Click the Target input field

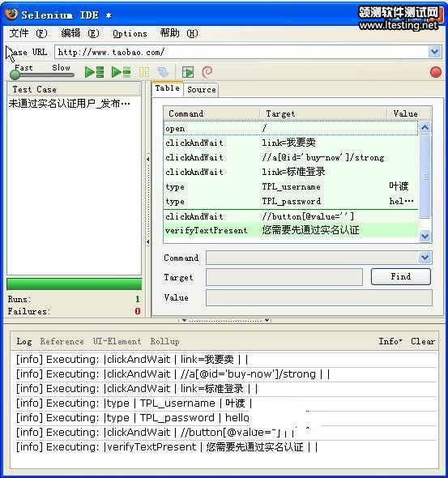click(284, 277)
